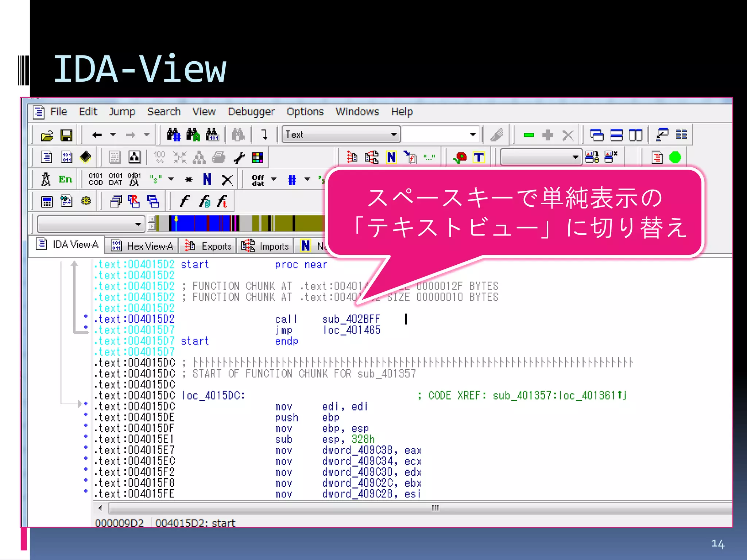Open the hash number format dropdown arrow

(x=307, y=179)
